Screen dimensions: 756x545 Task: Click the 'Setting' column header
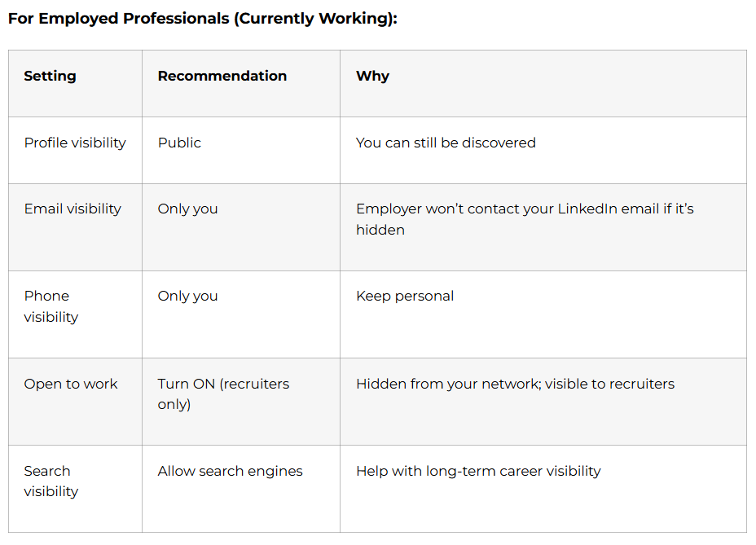tap(50, 76)
